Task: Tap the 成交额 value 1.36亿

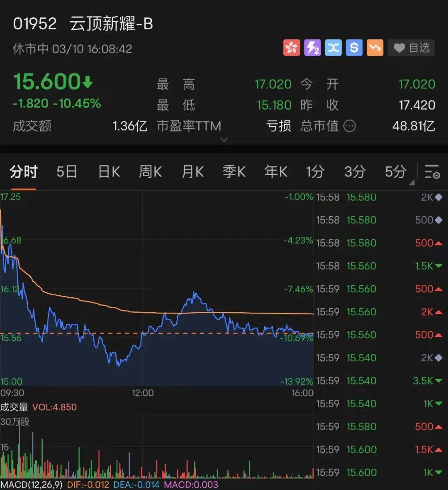Action: click(130, 126)
